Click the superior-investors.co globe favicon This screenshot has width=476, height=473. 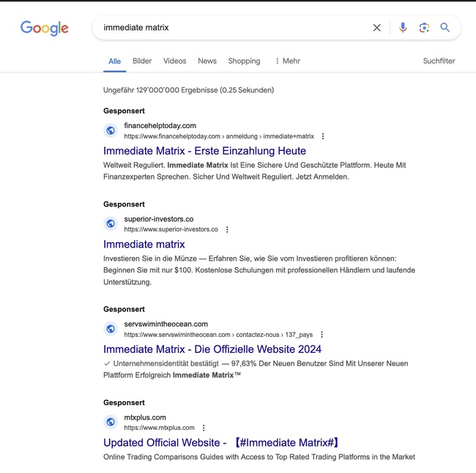pos(111,223)
